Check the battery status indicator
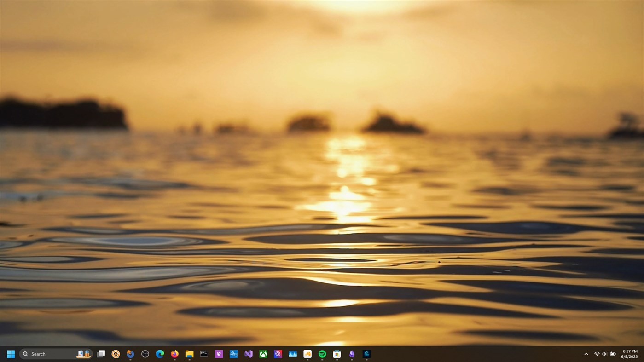 coord(613,354)
